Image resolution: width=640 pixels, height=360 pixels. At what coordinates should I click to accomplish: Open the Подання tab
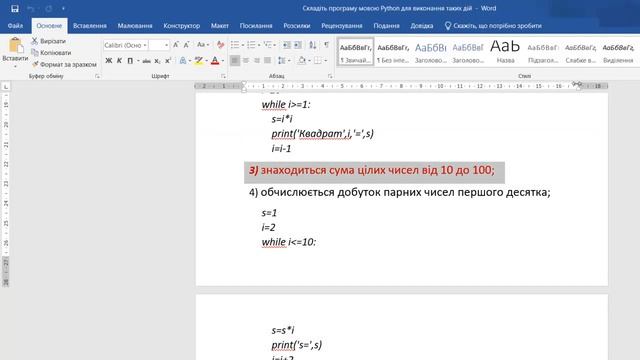pos(386,26)
